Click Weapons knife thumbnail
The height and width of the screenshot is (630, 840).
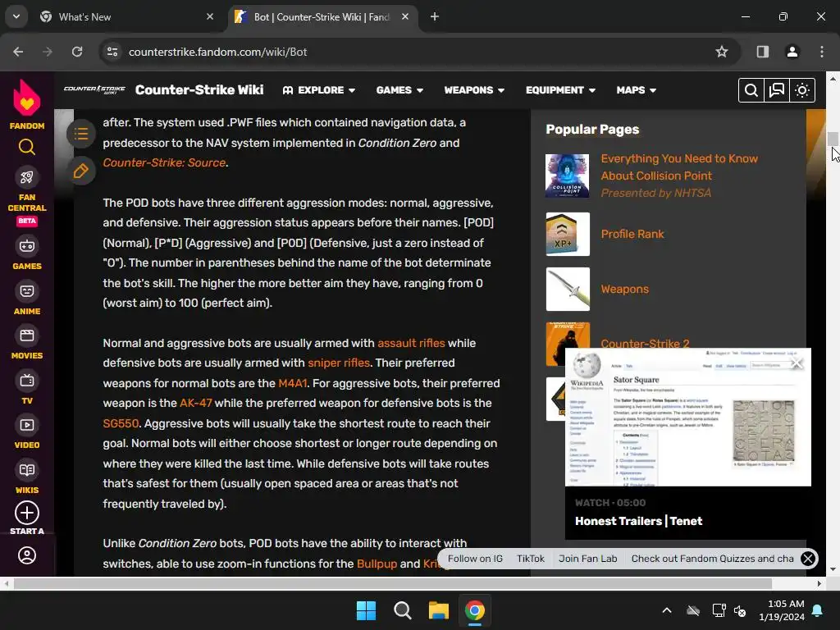568,290
